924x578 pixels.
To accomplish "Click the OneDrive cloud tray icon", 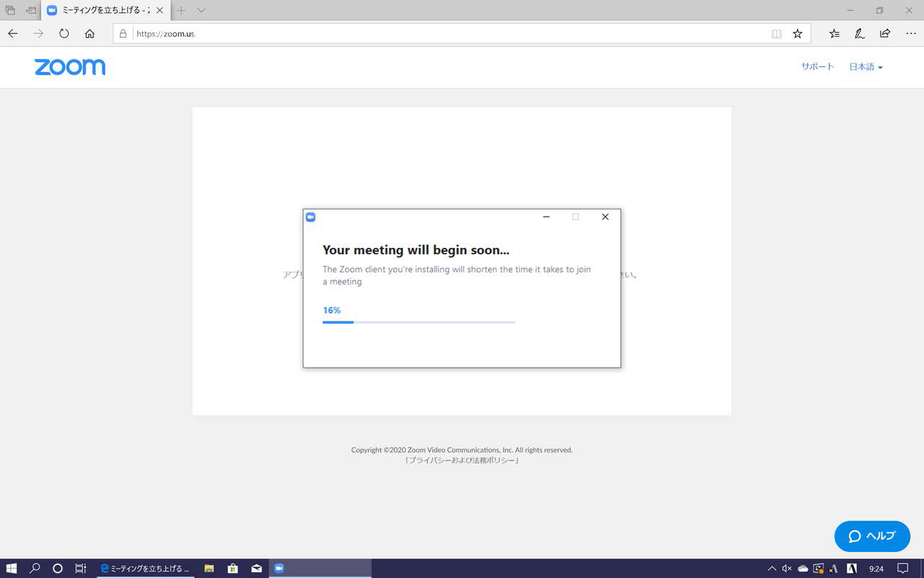I will [803, 569].
